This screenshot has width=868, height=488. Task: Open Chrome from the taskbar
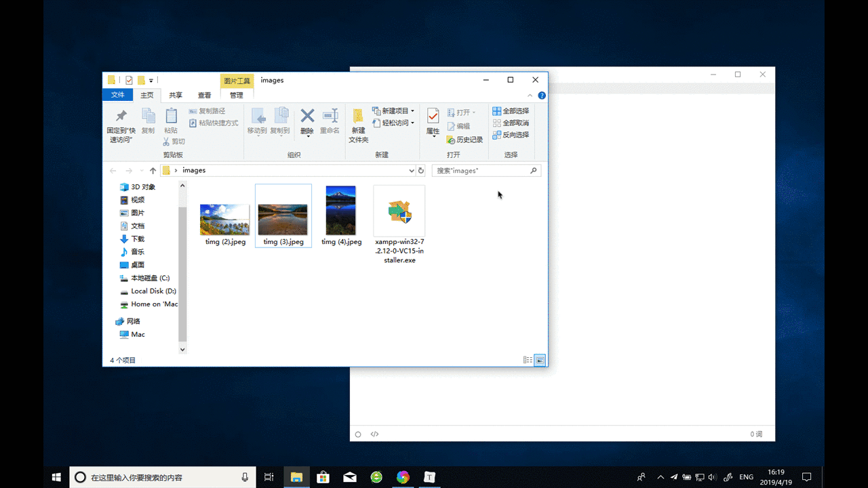pos(403,477)
